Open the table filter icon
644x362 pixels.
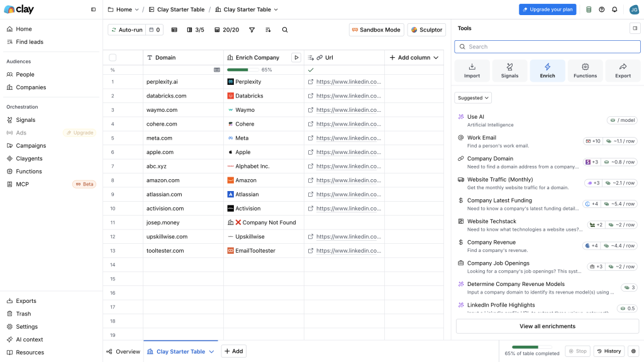pos(252,30)
